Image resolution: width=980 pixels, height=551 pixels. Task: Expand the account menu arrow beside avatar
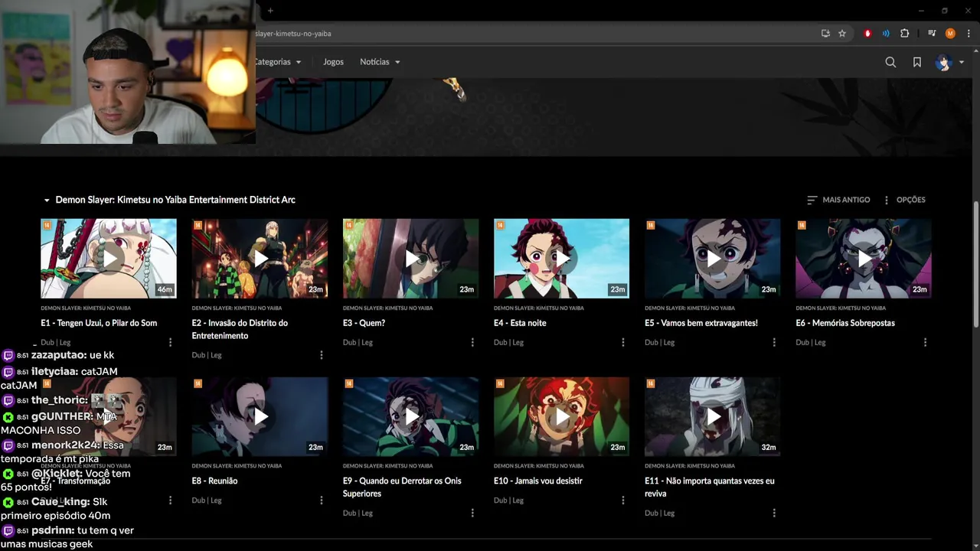coord(962,62)
